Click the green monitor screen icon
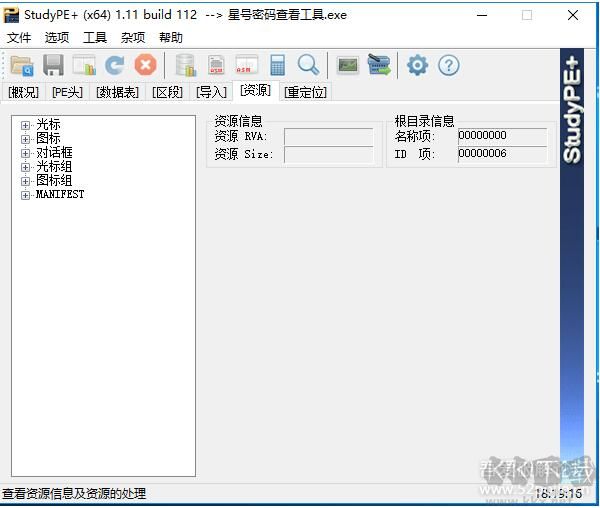The width and height of the screenshot is (600, 508). [x=348, y=65]
